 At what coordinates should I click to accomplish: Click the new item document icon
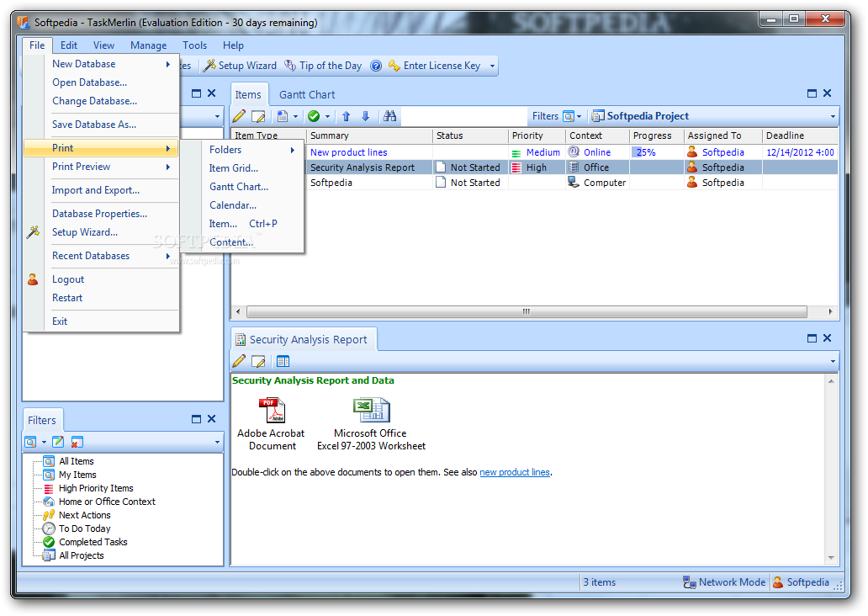(x=283, y=116)
